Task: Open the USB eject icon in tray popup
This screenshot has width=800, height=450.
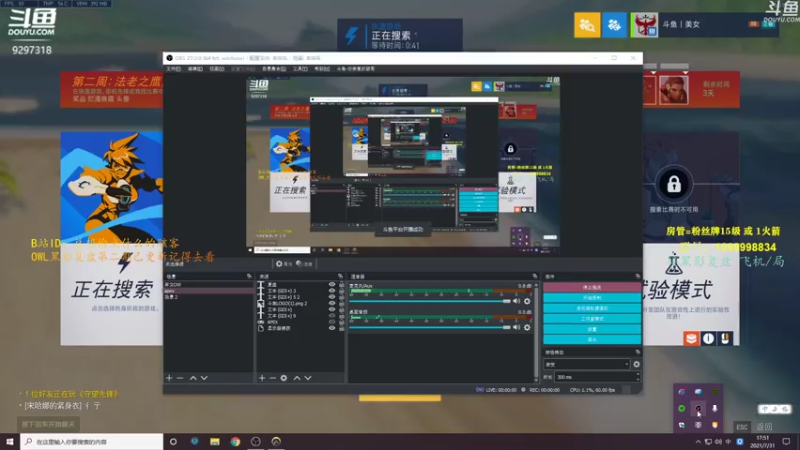Action: coord(715,408)
